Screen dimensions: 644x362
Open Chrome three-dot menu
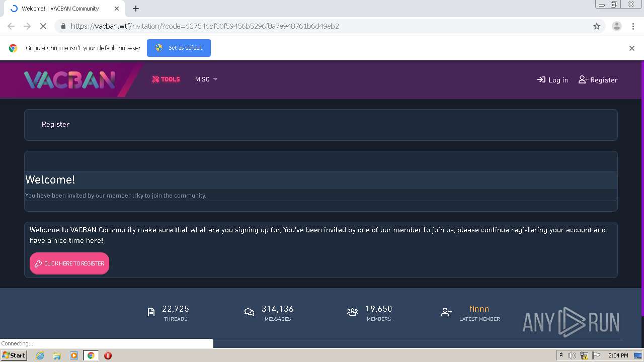(x=633, y=26)
